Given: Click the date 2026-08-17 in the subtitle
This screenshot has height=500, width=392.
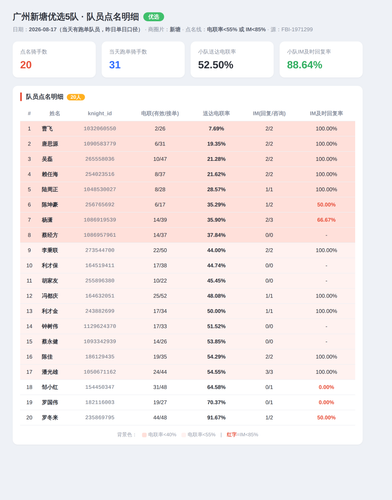Looking at the screenshot, I should tap(43, 29).
